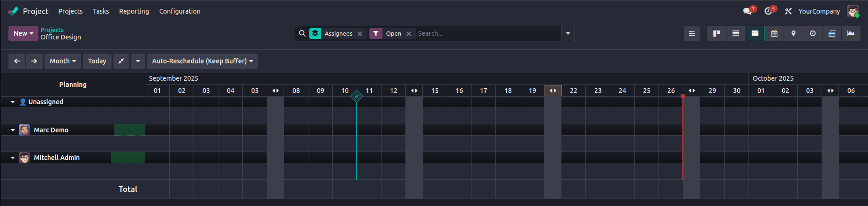This screenshot has width=868, height=206.
Task: Switch to Kanban view
Action: point(717,33)
